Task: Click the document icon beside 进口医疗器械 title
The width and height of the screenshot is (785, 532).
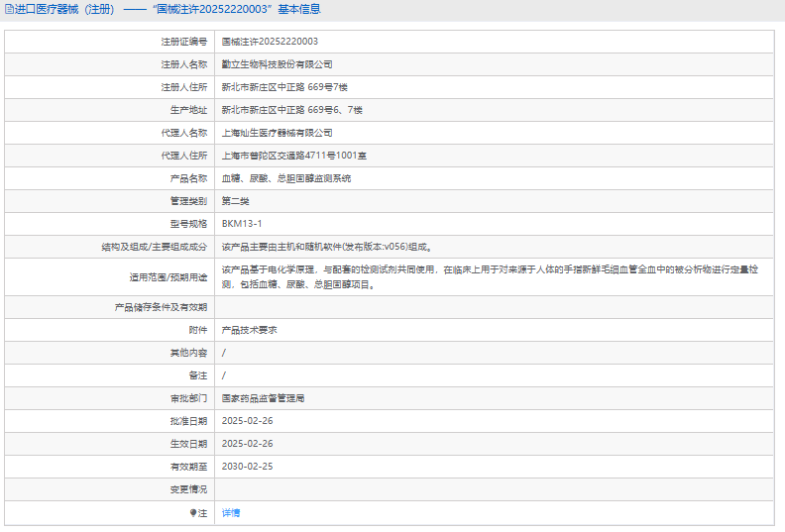Action: [9, 10]
